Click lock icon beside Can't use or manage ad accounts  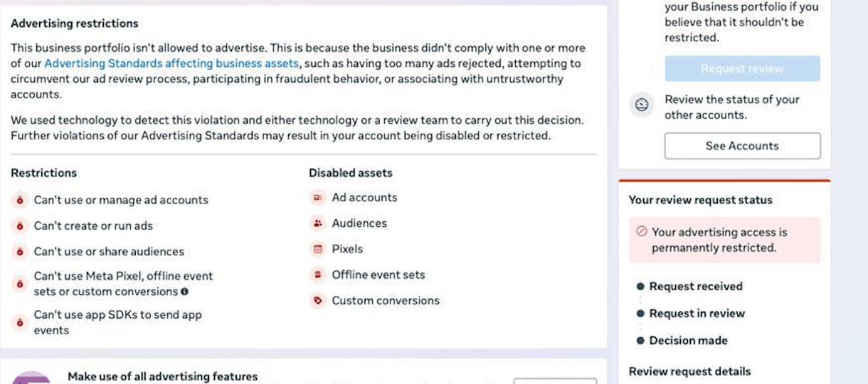[20, 201]
